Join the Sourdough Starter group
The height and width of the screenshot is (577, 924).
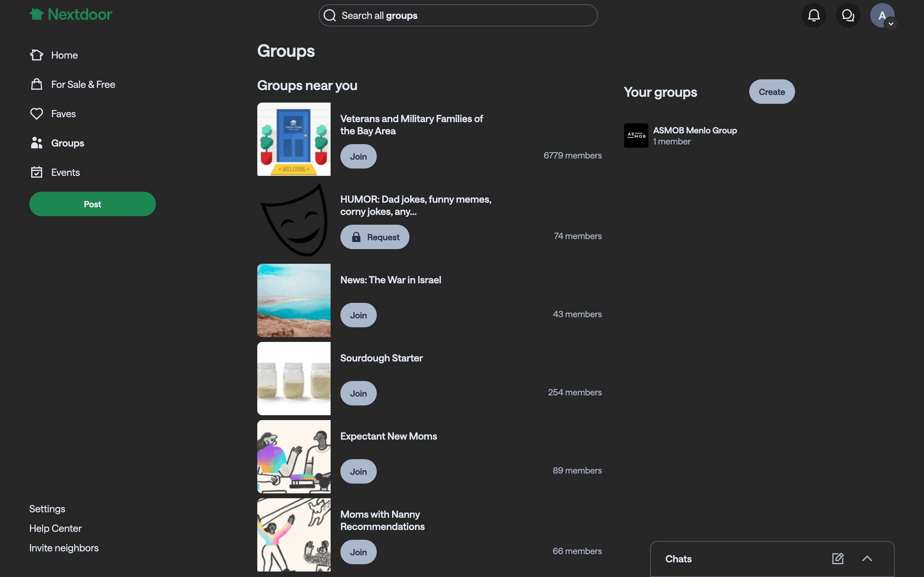[358, 394]
